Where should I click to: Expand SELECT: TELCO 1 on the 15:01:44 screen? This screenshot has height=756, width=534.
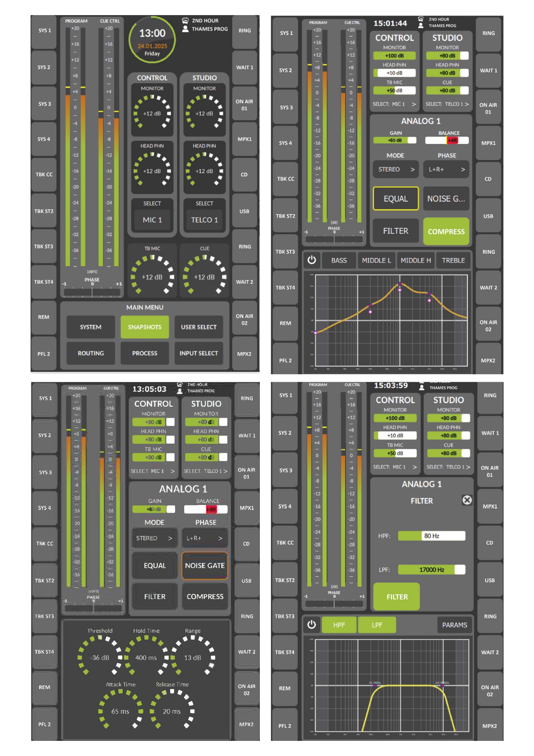pos(447,104)
